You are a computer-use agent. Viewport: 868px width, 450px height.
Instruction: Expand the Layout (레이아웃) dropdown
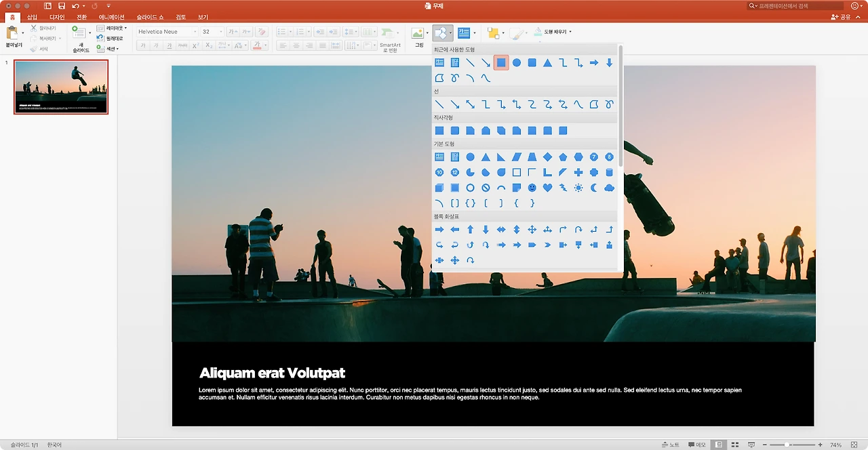tap(112, 28)
